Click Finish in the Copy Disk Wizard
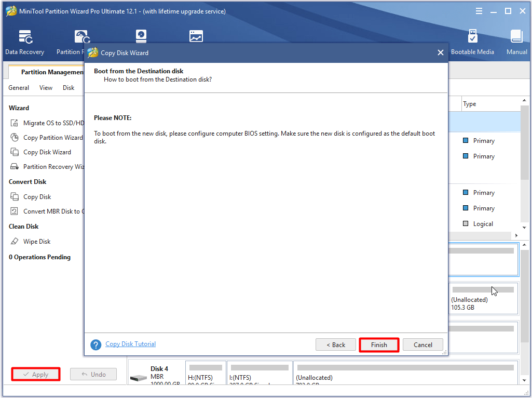Image resolution: width=532 pixels, height=398 pixels. pyautogui.click(x=379, y=344)
